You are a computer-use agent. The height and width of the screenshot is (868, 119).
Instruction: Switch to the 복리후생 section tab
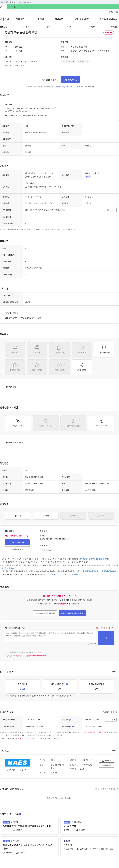(70, 27)
